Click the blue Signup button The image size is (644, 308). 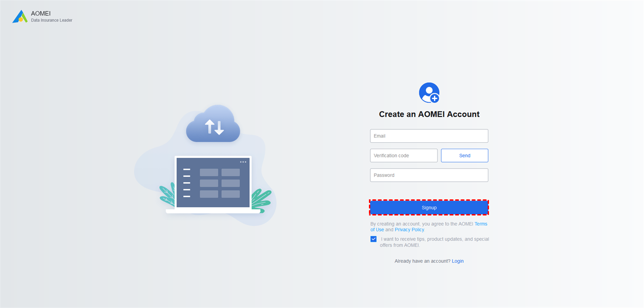coord(429,208)
